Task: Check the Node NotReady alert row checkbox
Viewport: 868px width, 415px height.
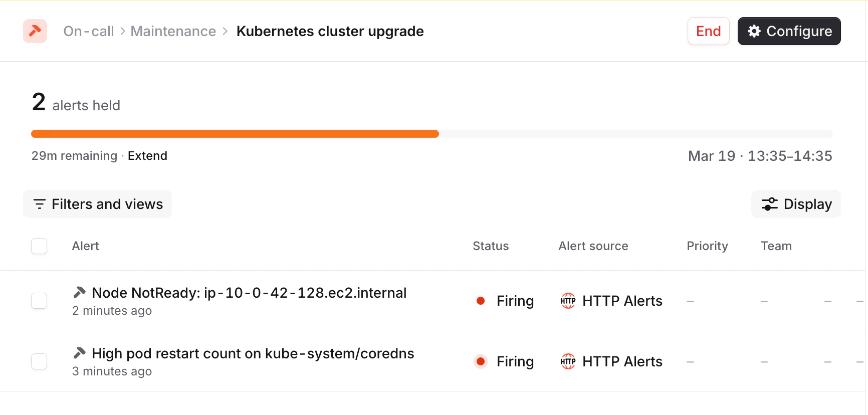Action: click(39, 301)
